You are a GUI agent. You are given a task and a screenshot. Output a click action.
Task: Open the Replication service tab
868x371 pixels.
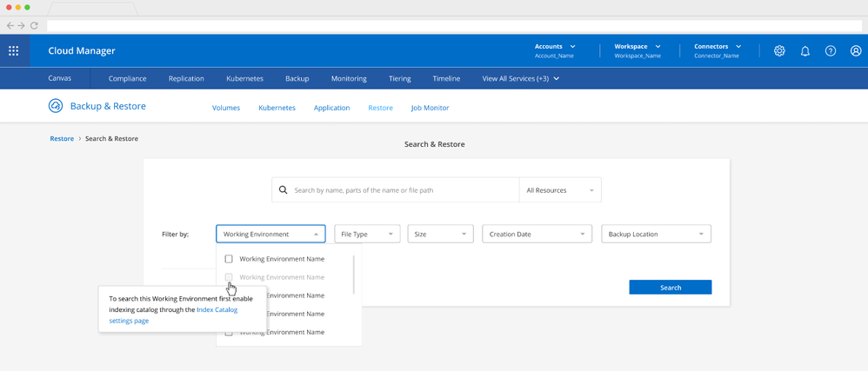(186, 78)
